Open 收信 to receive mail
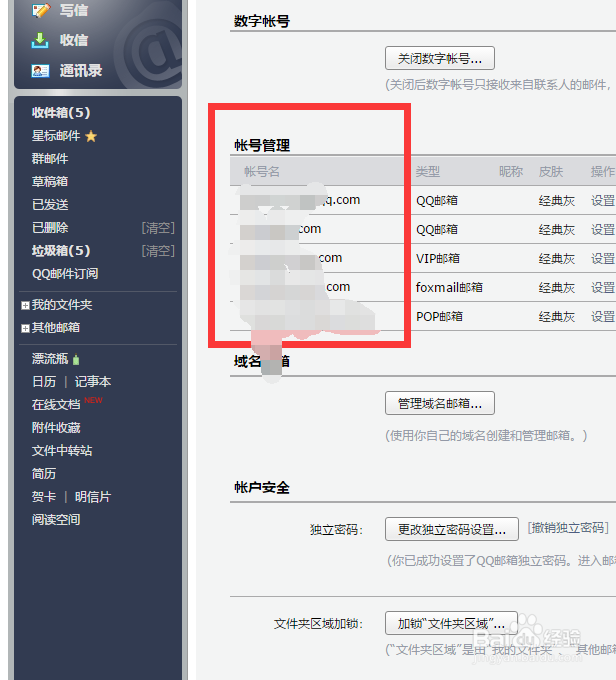616x680 pixels. 74,40
